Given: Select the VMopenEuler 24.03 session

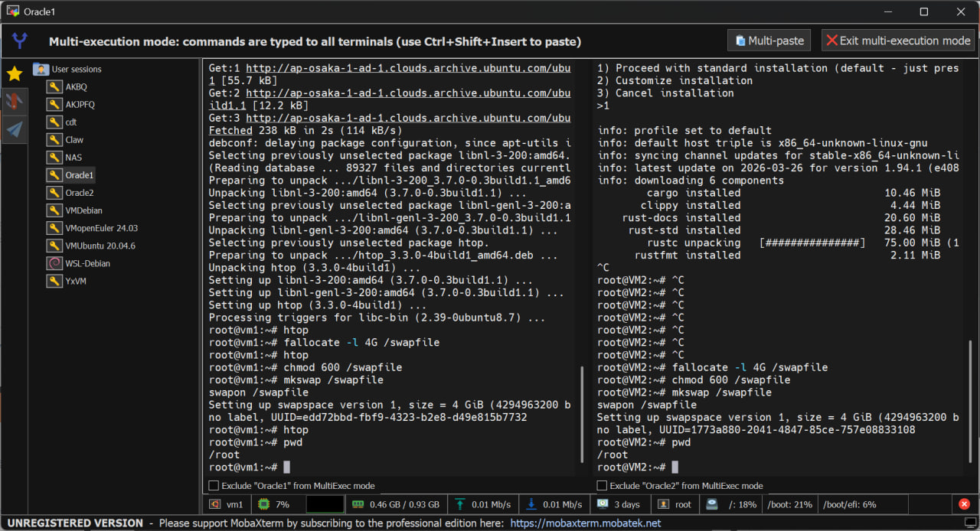Looking at the screenshot, I should [x=101, y=228].
